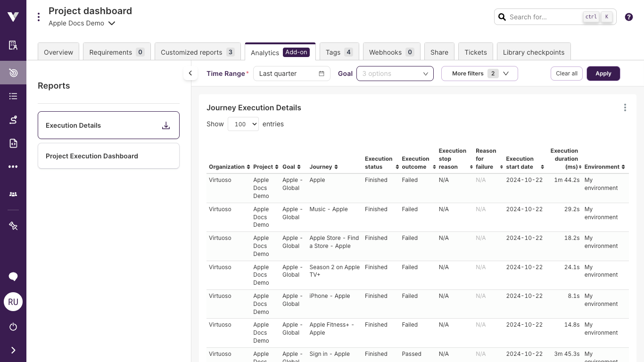Open the list icon in the sidebar
Image resolution: width=644 pixels, height=362 pixels.
point(13,96)
